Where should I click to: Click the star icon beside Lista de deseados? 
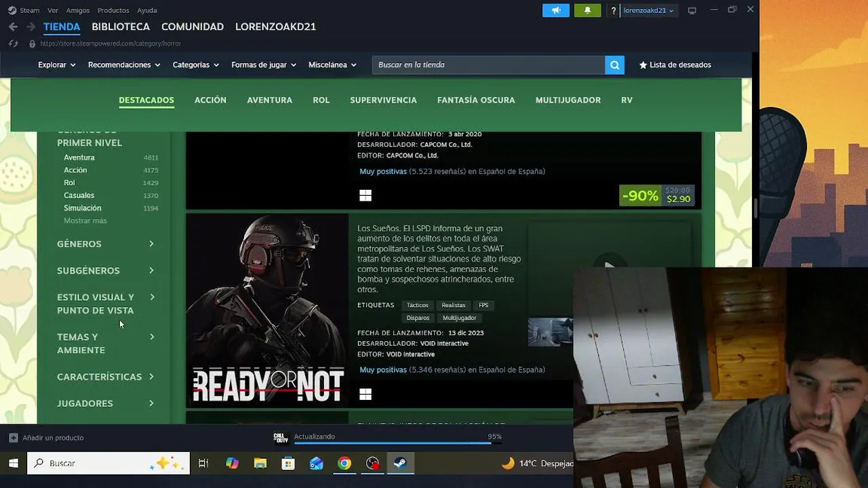click(643, 65)
